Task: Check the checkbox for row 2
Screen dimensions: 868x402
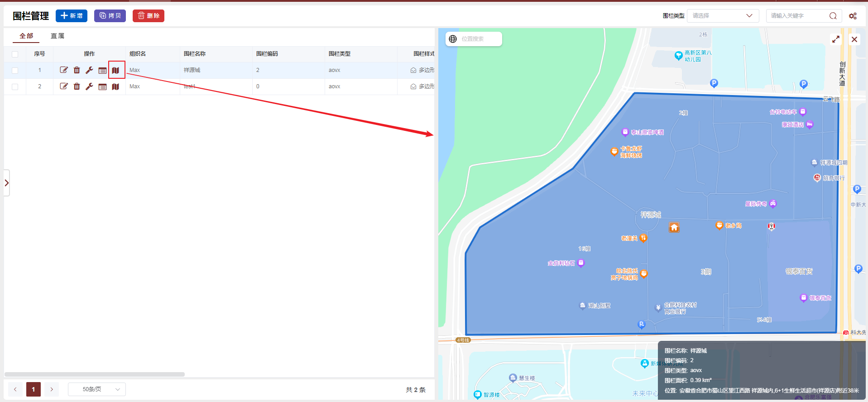Action: (15, 86)
